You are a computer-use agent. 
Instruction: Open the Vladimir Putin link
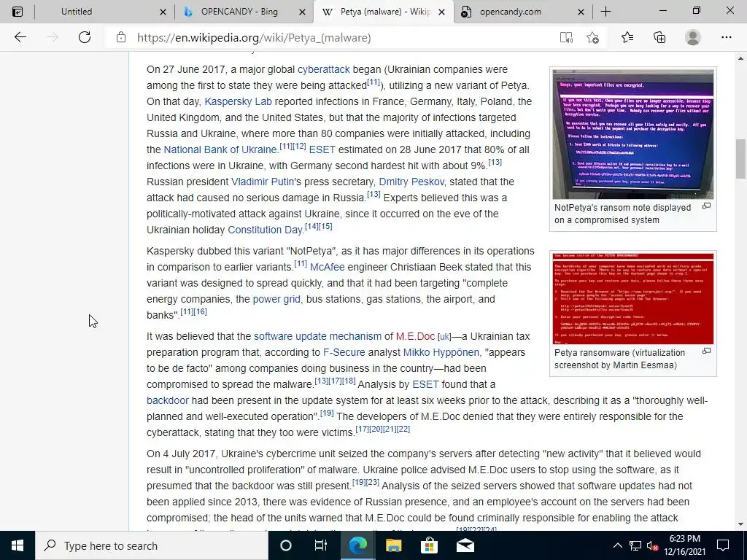(x=263, y=182)
